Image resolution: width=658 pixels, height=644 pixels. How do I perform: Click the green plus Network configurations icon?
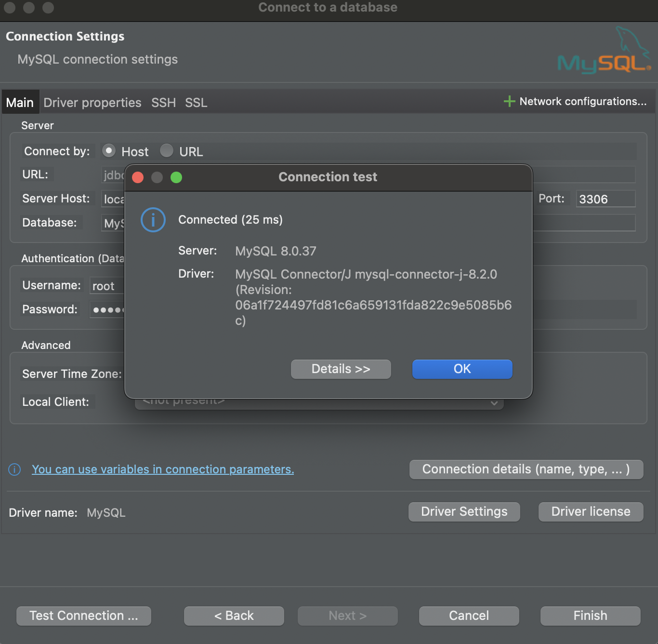(x=509, y=101)
